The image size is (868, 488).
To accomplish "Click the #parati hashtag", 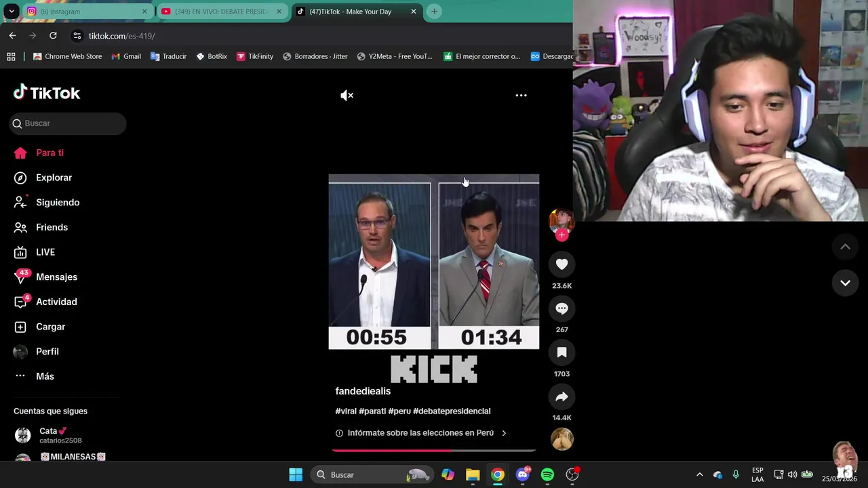I will tap(372, 411).
